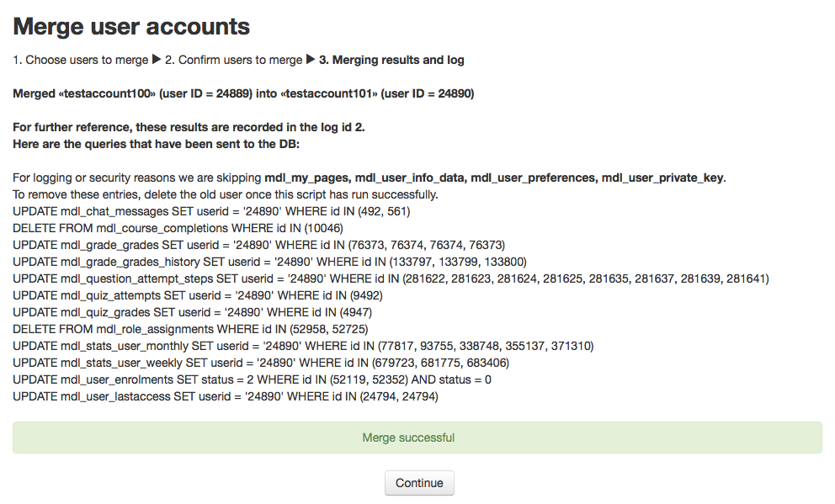835x504 pixels.
Task: Click step '2. Confirm users to merge'
Action: 233,60
